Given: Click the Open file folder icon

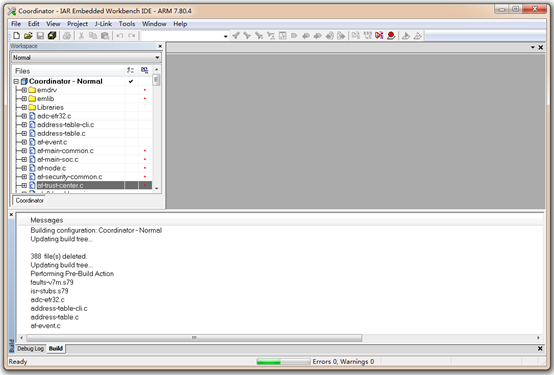Looking at the screenshot, I should pyautogui.click(x=28, y=36).
